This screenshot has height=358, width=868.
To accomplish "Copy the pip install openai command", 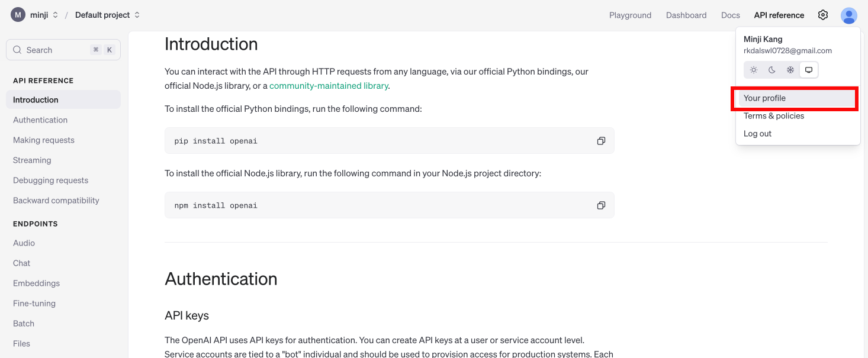I will pos(601,141).
